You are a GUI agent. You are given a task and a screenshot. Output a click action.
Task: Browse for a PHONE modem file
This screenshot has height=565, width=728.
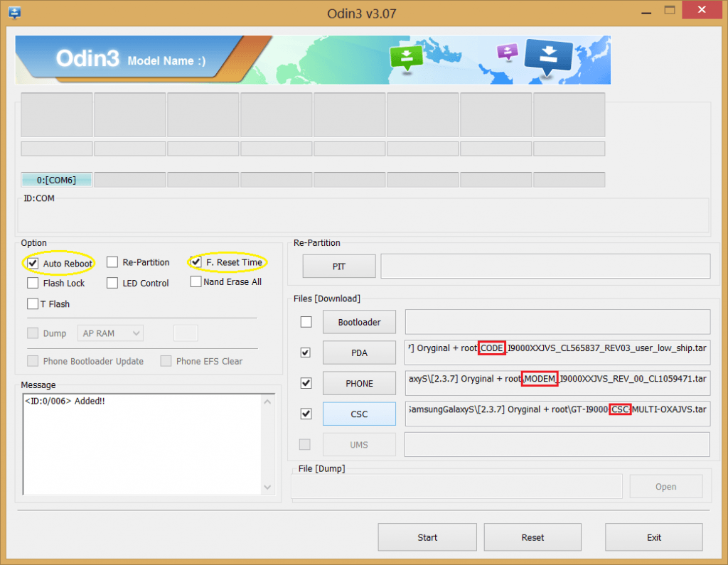coord(359,384)
